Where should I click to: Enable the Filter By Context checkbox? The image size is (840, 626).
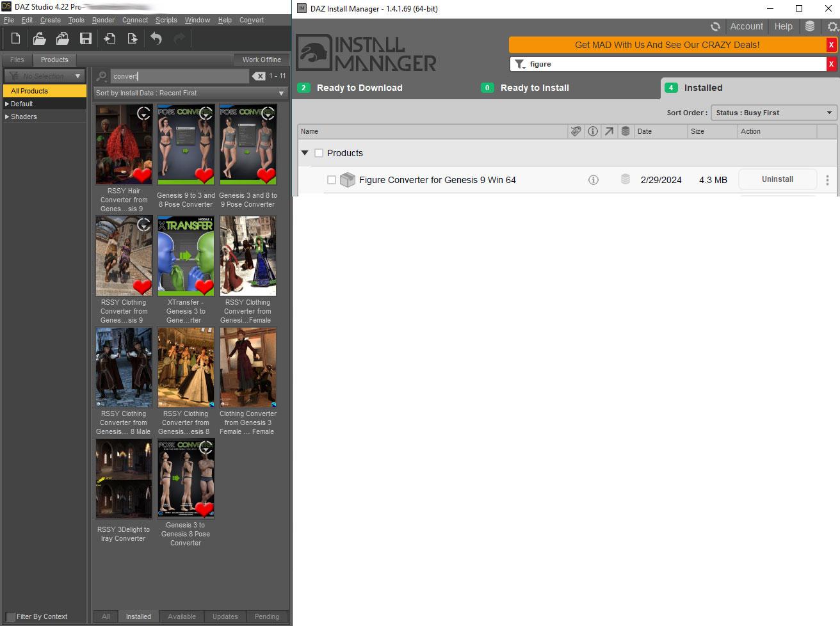tap(11, 617)
